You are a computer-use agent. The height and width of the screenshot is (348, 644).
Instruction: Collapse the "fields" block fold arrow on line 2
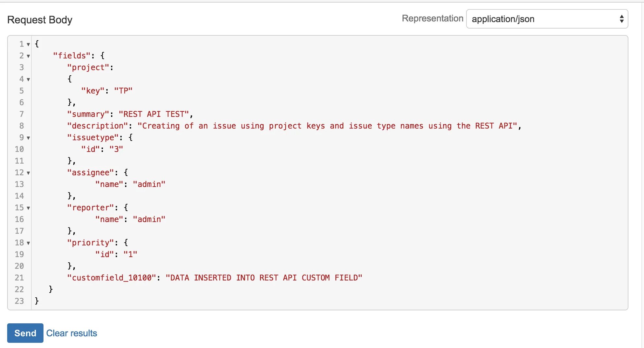(x=28, y=56)
